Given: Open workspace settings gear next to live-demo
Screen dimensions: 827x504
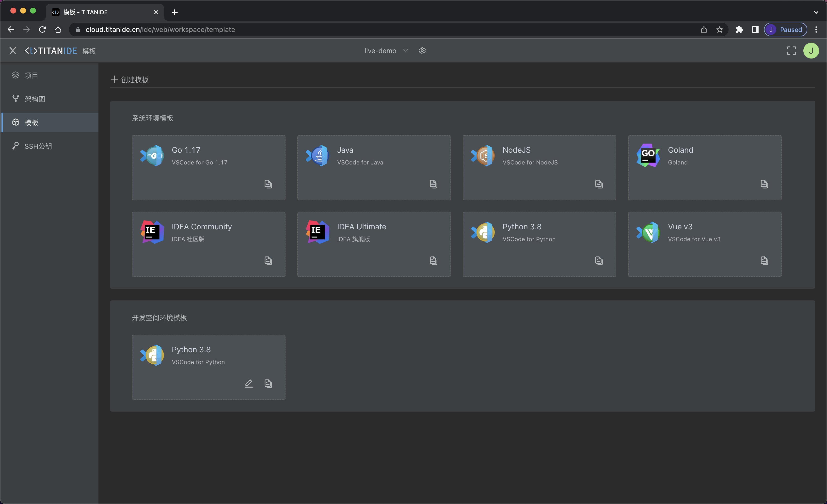Looking at the screenshot, I should coord(422,51).
